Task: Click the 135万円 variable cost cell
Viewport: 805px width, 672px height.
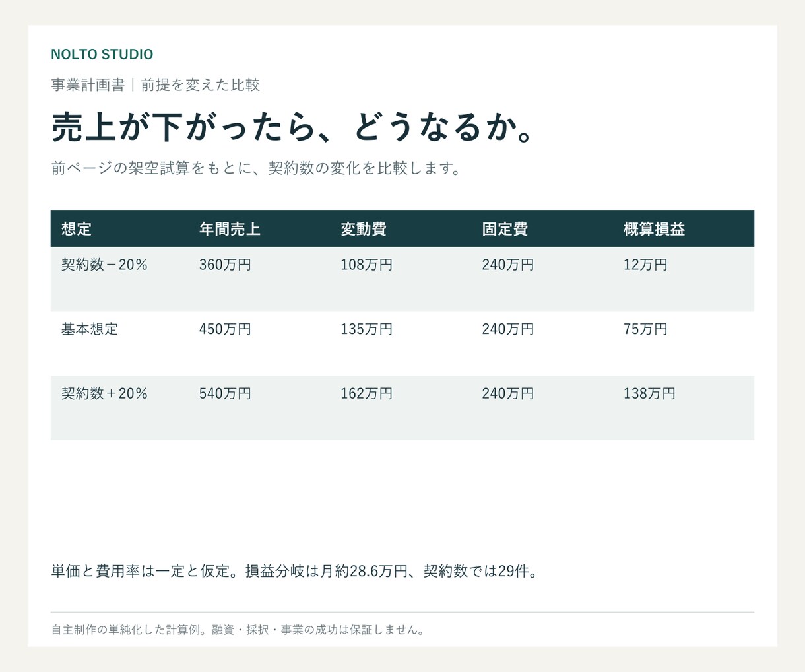Action: point(366,329)
